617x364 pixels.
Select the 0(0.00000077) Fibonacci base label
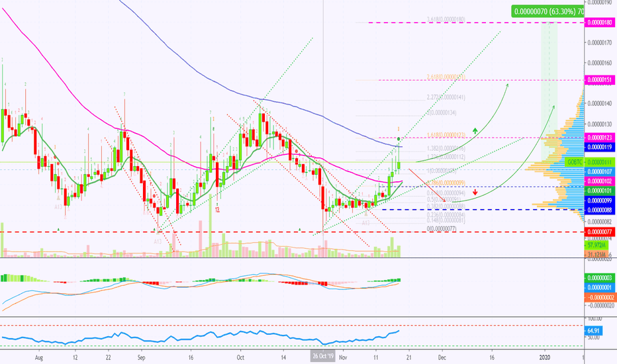pos(442,228)
